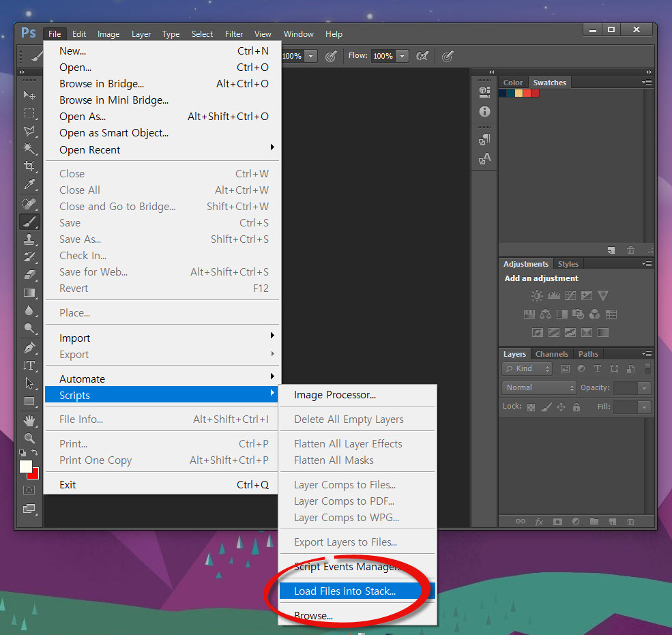Screen dimensions: 672x635
Task: Open the Flow percentage dropdown arrow
Action: (402, 56)
